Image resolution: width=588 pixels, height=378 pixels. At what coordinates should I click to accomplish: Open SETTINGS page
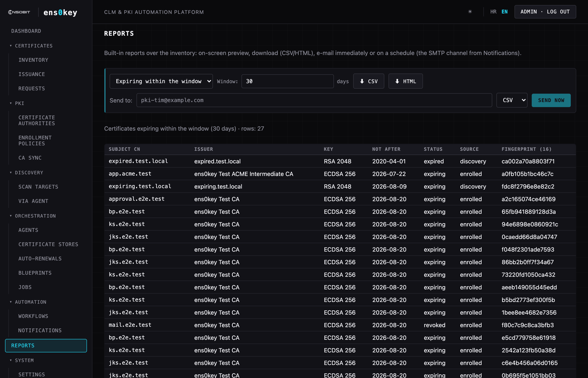[32, 375]
